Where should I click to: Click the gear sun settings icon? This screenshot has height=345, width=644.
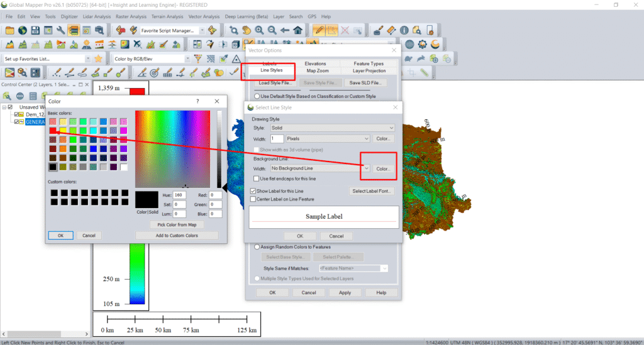click(422, 45)
